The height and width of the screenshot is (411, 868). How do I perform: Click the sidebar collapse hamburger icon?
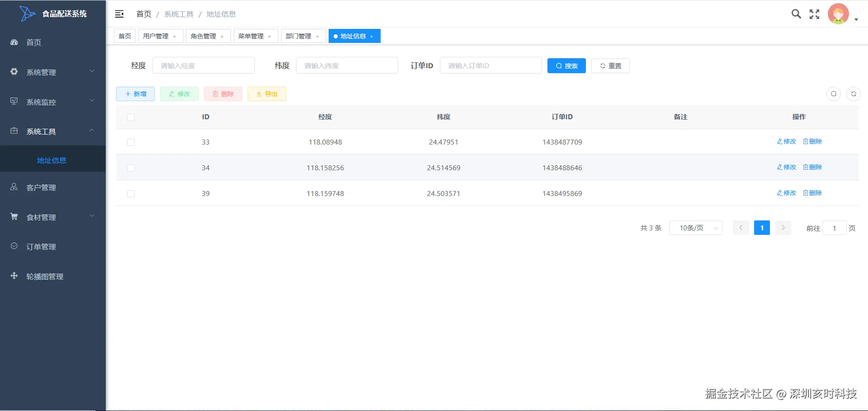click(119, 14)
